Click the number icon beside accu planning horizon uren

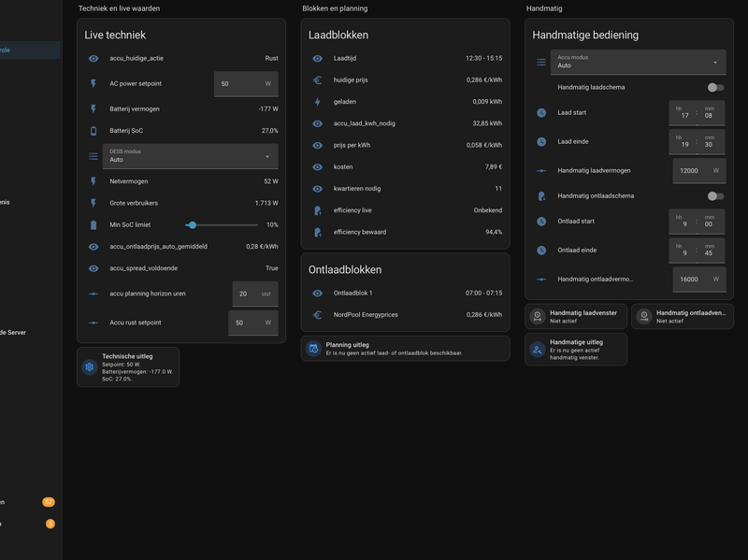point(93,294)
